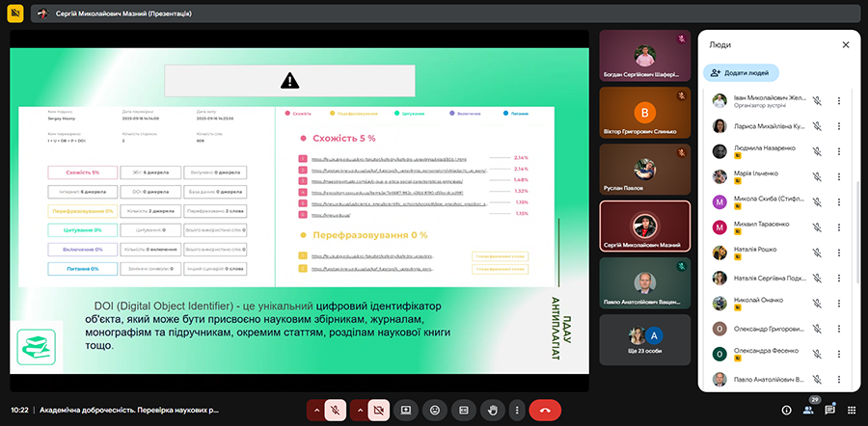The image size is (868, 426).
Task: Raise hand using the hand icon
Action: tap(492, 410)
